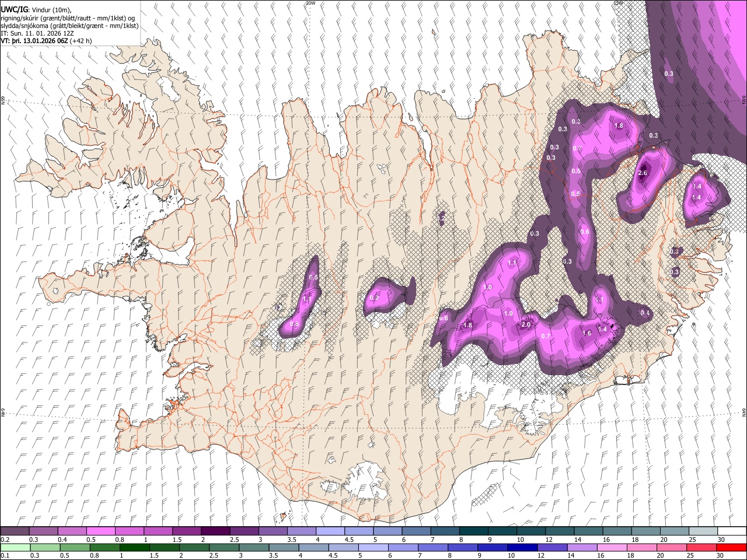Select the bright red lower swatch at 30

731,547
